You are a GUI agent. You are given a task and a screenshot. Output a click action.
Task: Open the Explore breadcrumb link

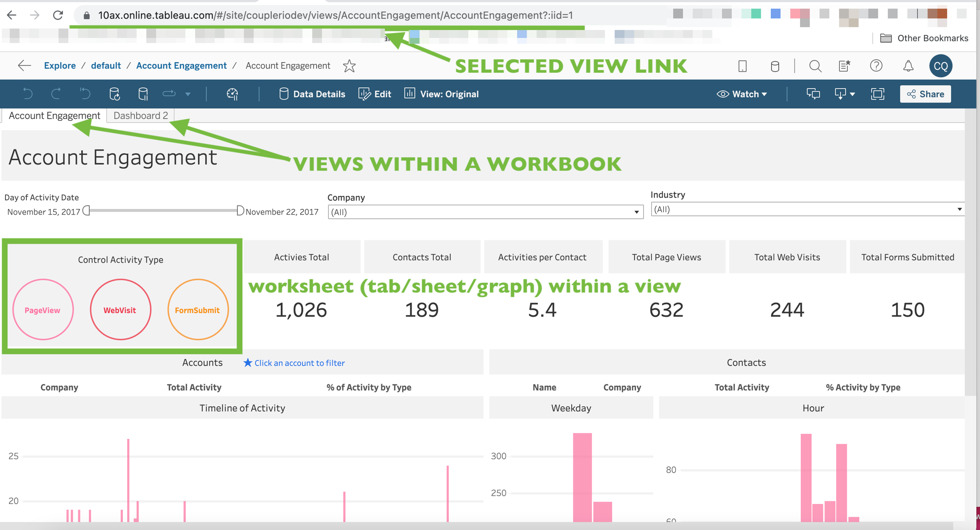(x=60, y=66)
